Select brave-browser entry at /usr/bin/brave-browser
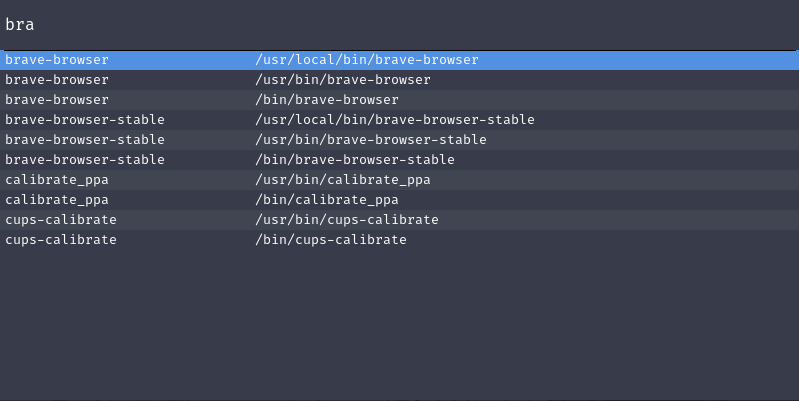 point(400,80)
